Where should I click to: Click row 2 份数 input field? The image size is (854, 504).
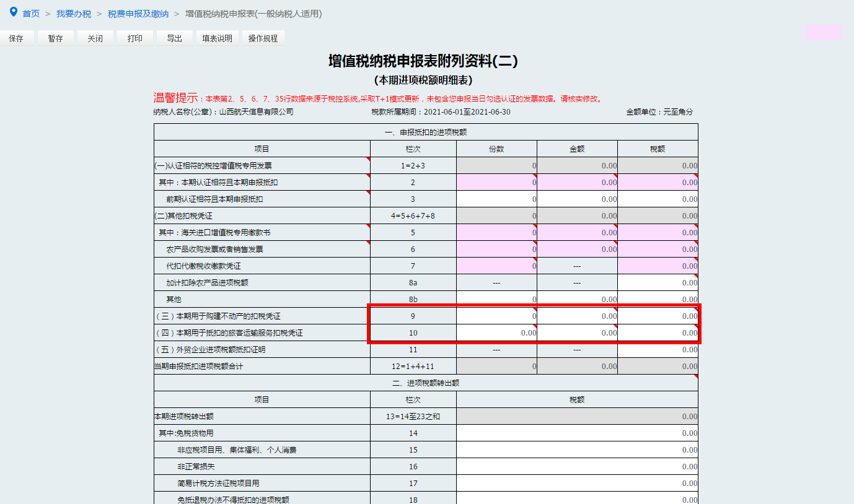pyautogui.click(x=496, y=183)
